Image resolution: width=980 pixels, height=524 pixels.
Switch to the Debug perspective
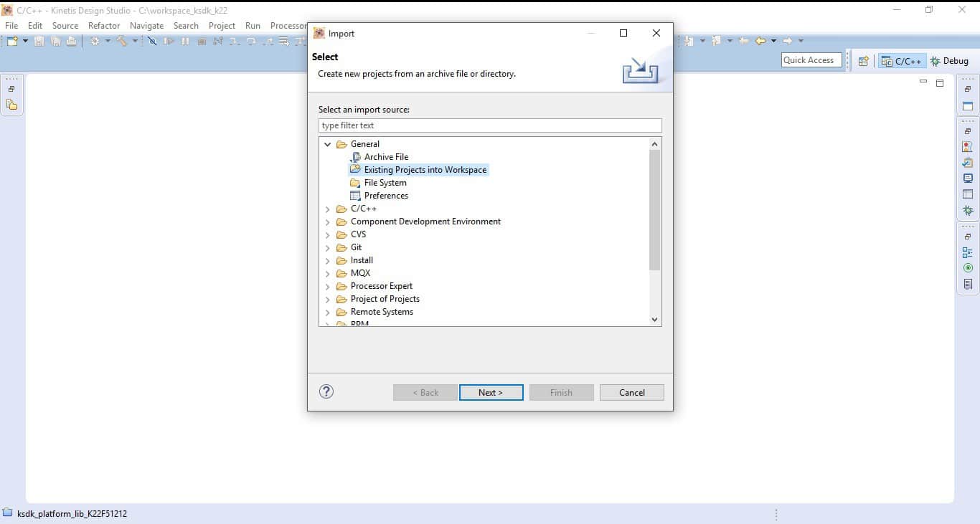point(949,61)
